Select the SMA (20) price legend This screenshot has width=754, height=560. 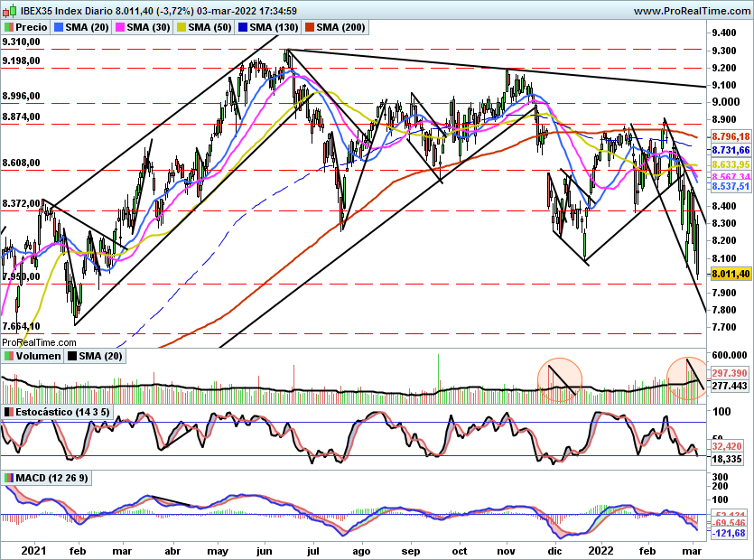tap(87, 27)
